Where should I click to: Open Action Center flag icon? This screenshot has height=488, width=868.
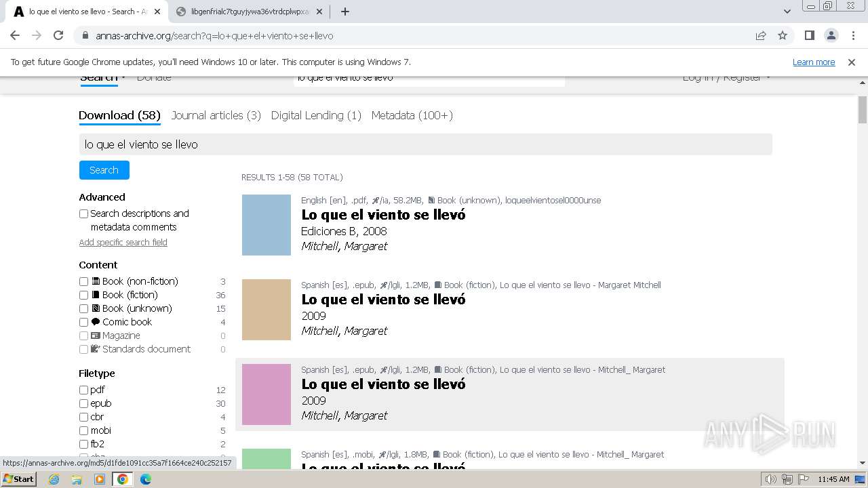click(802, 479)
